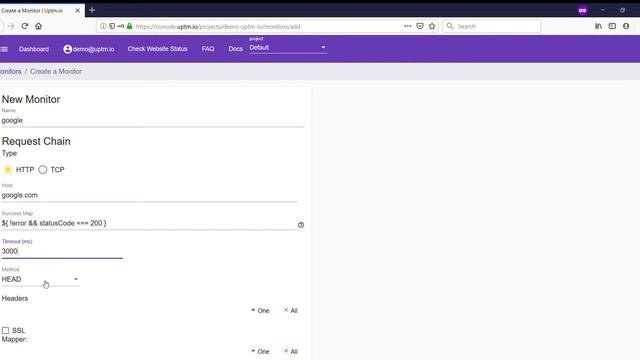640x360 pixels.
Task: Close the Create a Monitor tab
Action: pos(78,11)
